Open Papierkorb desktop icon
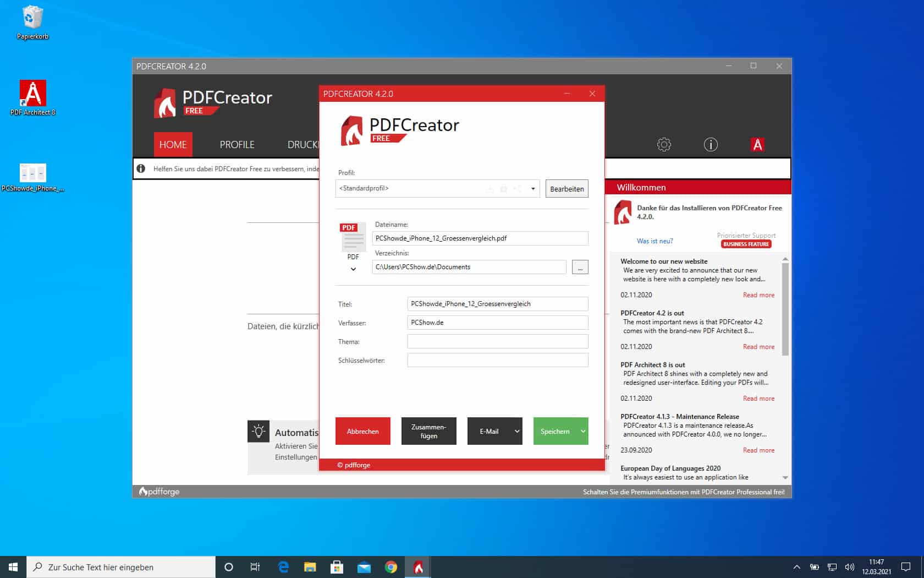The image size is (924, 578). tap(32, 23)
